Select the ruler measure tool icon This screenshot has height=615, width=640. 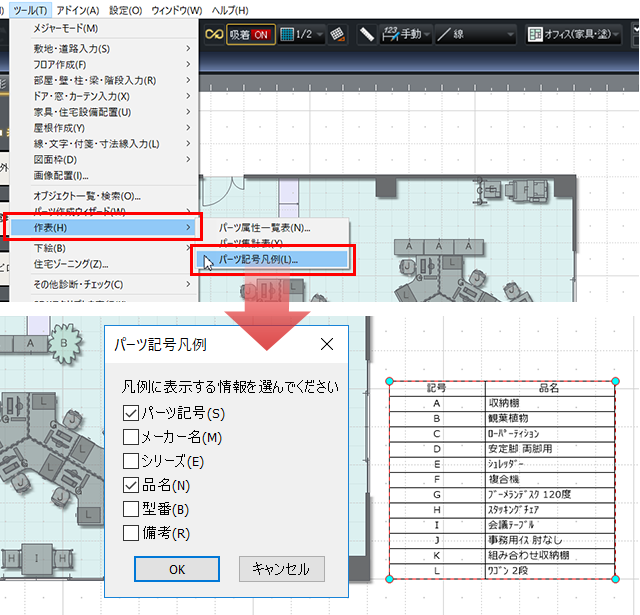(367, 34)
